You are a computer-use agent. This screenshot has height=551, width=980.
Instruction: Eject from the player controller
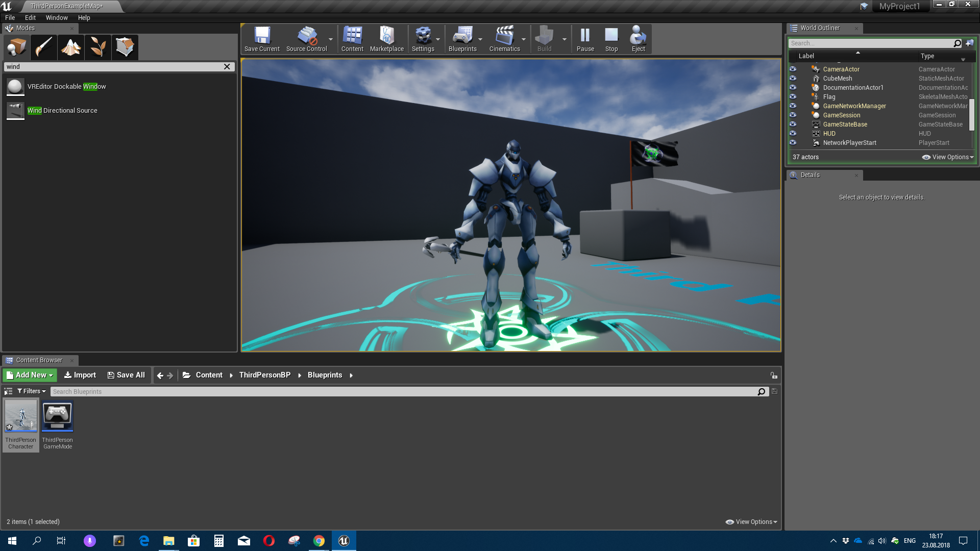point(638,39)
